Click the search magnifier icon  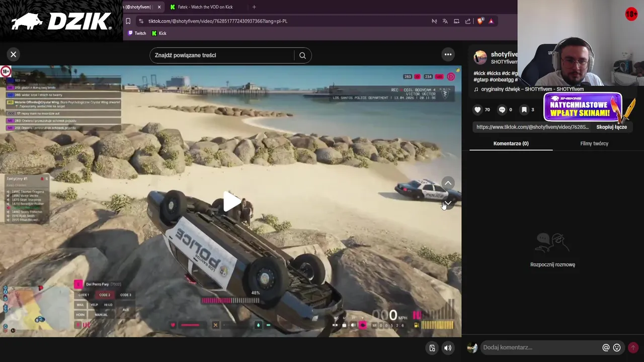click(302, 55)
